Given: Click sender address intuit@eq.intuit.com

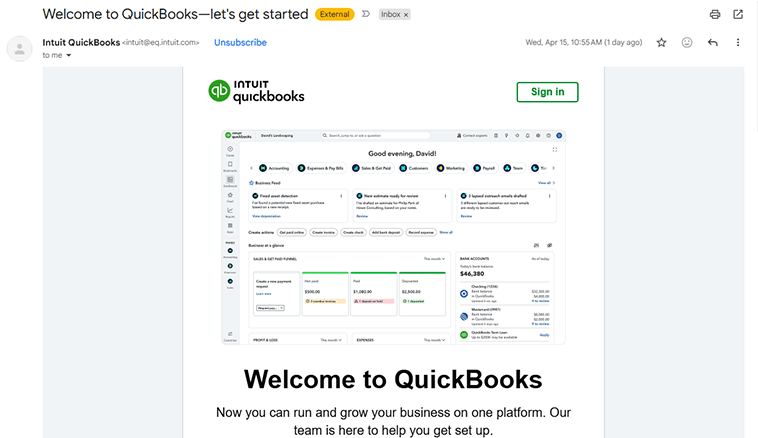Looking at the screenshot, I should 160,43.
